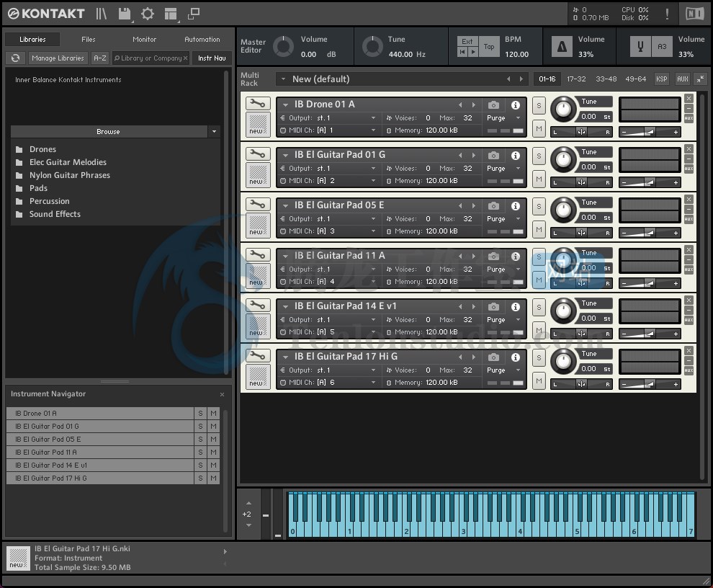Open the Automation tab
Image resolution: width=713 pixels, height=588 pixels.
click(202, 39)
